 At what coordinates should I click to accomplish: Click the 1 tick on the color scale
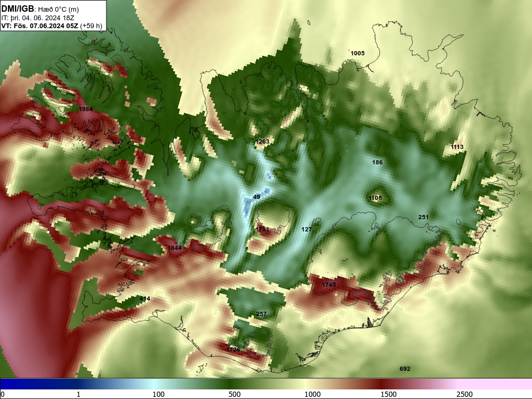[78, 394]
